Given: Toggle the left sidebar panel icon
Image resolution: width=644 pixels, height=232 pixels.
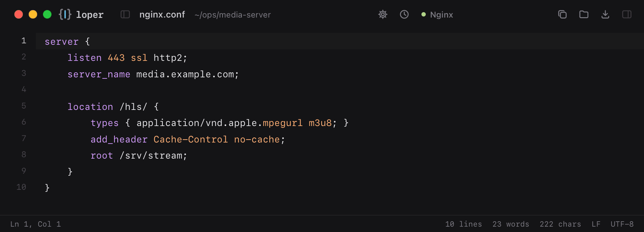Looking at the screenshot, I should tap(125, 14).
